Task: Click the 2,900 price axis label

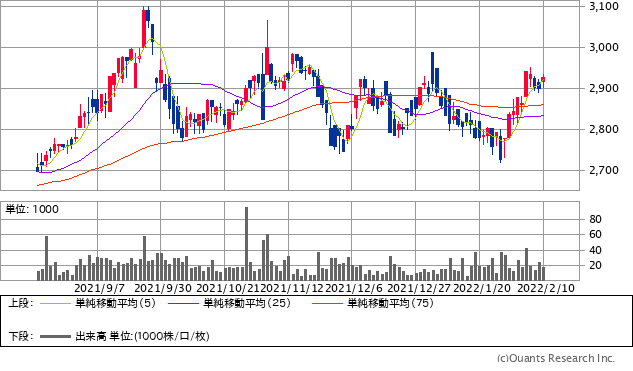Action: (x=604, y=88)
